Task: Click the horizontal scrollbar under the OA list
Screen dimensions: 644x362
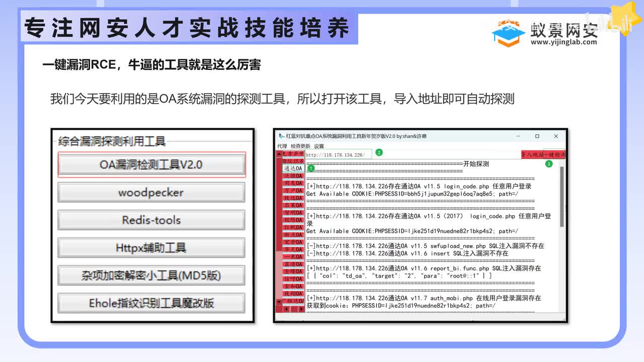Action: pyautogui.click(x=293, y=309)
